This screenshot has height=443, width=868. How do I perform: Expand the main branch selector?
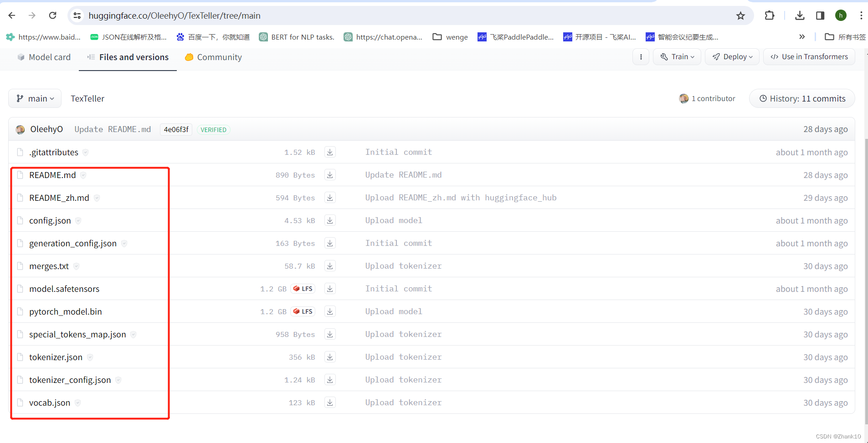[35, 98]
